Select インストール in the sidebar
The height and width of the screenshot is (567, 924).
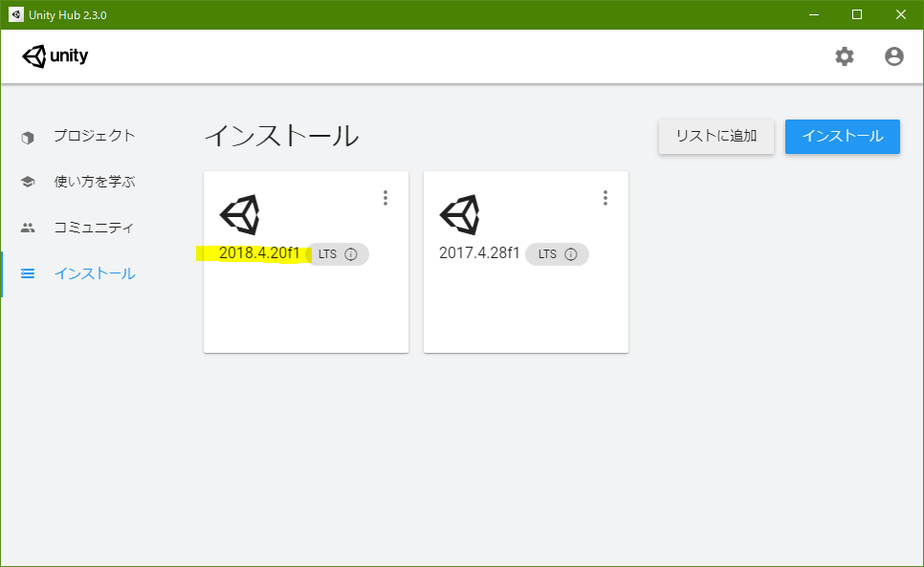point(95,273)
